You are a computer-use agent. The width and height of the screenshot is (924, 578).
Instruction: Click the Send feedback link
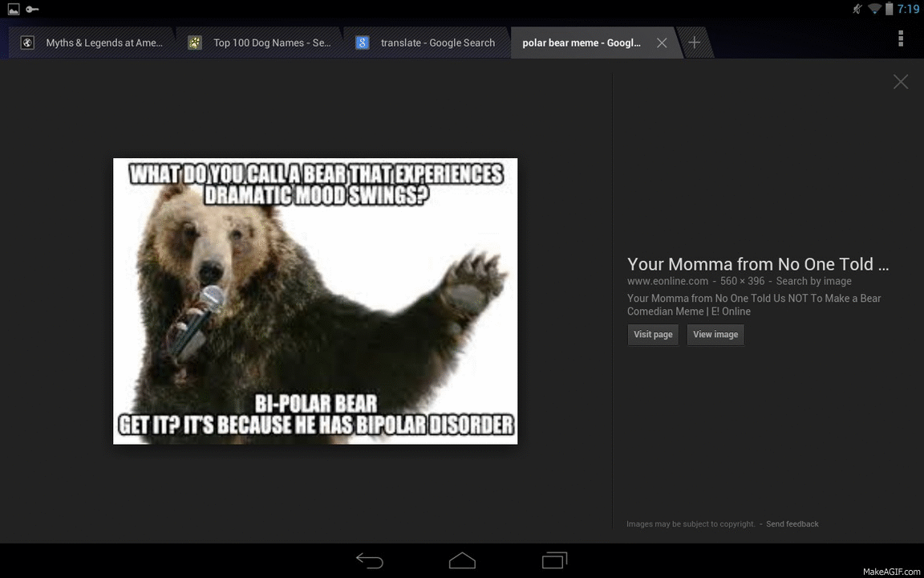pos(792,524)
